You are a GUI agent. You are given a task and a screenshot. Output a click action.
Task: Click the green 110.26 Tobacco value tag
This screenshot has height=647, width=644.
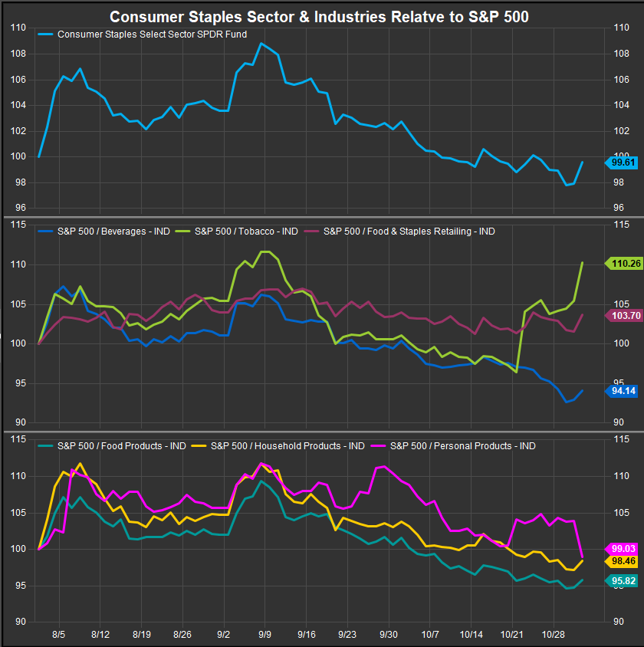(x=623, y=263)
